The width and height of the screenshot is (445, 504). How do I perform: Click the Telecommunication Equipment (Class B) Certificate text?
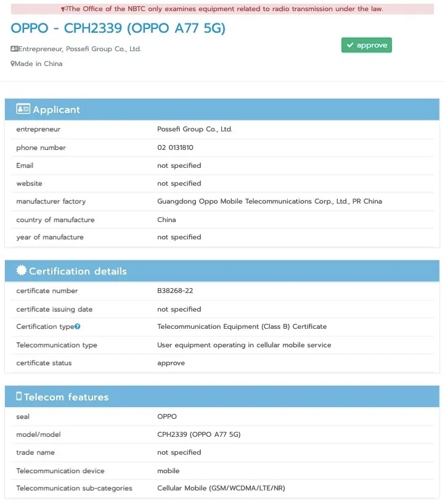[242, 326]
